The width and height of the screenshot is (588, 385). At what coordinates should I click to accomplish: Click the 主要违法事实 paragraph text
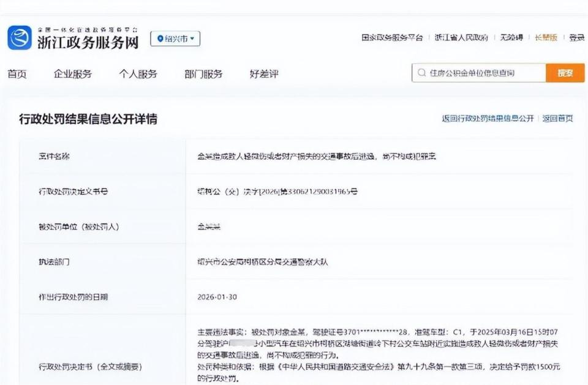(378, 343)
